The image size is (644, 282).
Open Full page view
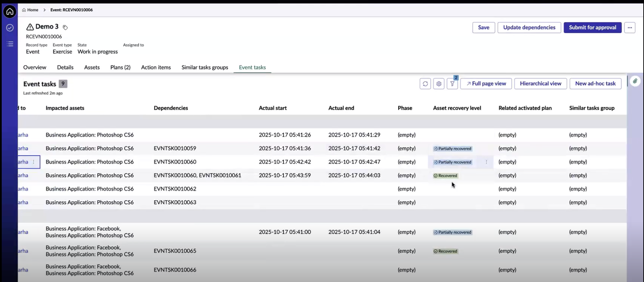coord(486,84)
